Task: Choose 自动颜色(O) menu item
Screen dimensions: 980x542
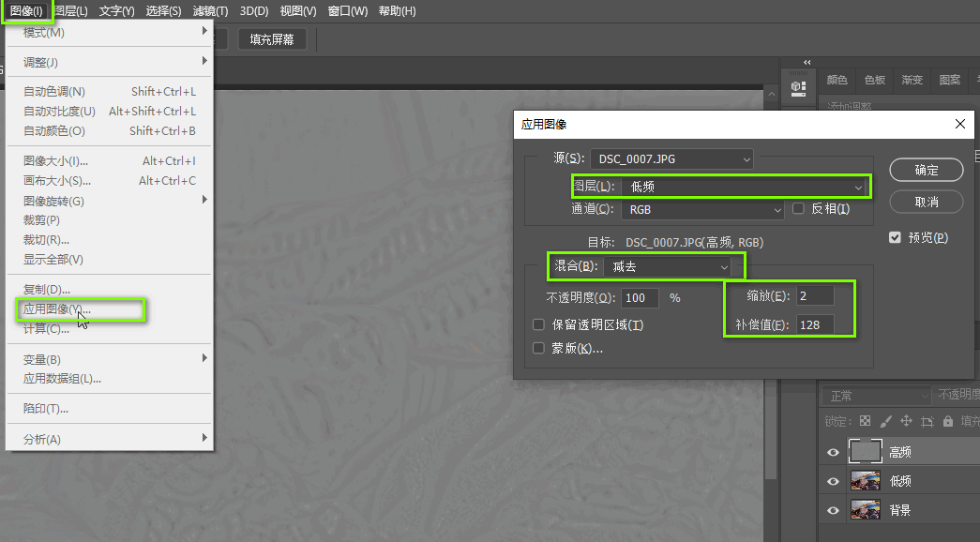Action: 110,130
